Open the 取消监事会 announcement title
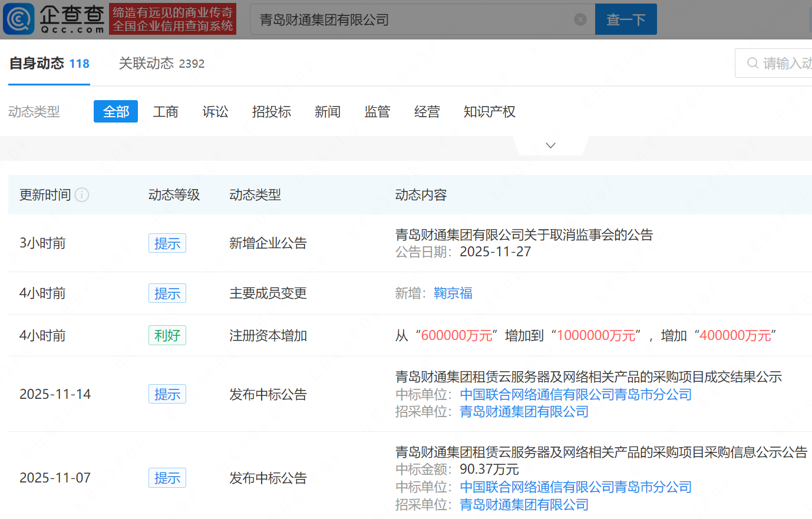The image size is (812, 519). coord(524,235)
